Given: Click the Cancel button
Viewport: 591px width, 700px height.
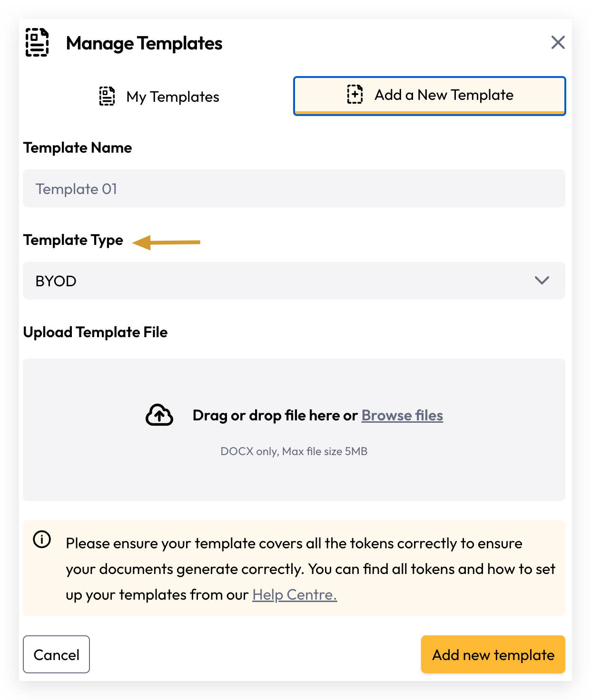Looking at the screenshot, I should pos(56,654).
